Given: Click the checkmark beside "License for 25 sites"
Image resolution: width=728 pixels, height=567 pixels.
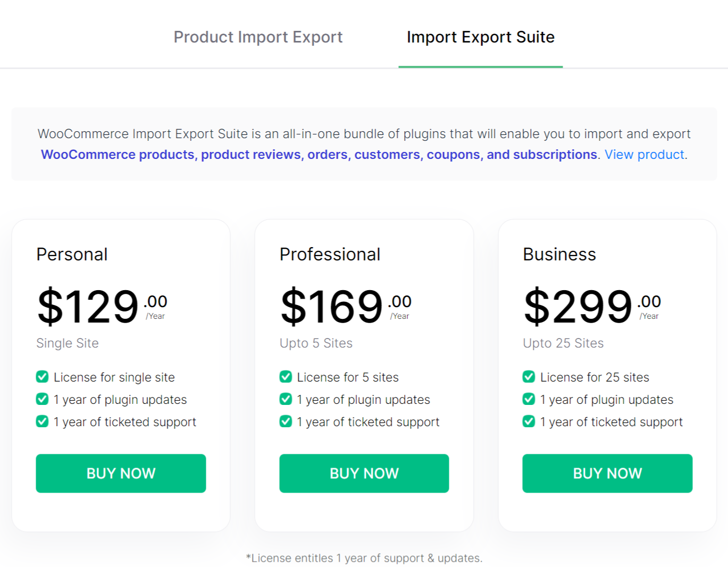Looking at the screenshot, I should (x=529, y=377).
